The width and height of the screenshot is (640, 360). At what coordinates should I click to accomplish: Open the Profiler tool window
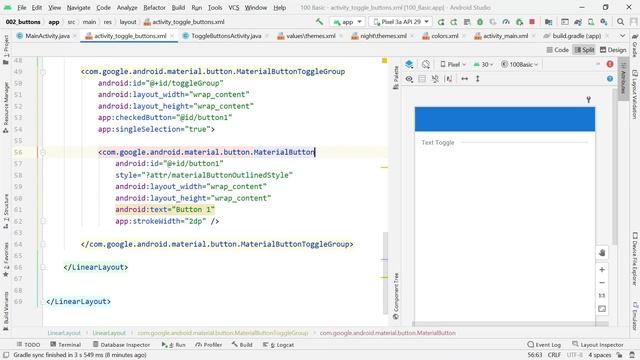click(209, 344)
